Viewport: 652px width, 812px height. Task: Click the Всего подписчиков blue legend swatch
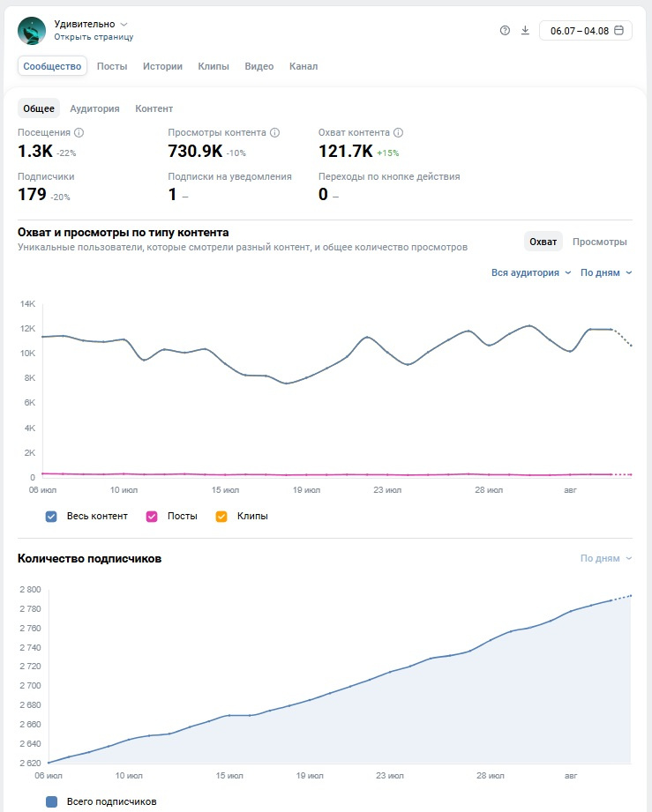click(x=51, y=801)
